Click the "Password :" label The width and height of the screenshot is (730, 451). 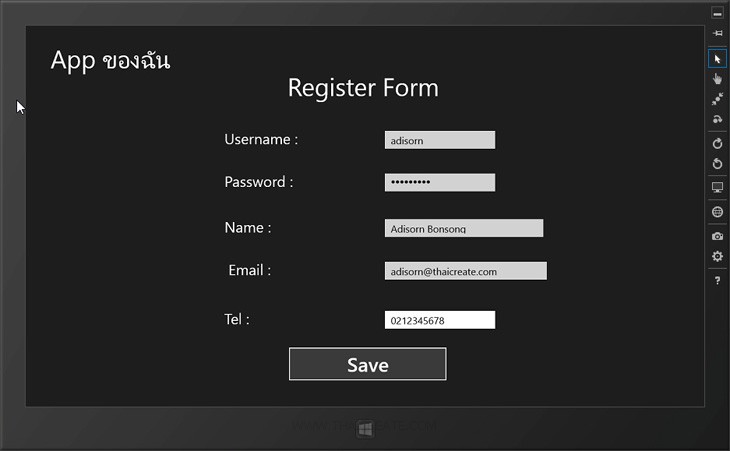(x=259, y=182)
